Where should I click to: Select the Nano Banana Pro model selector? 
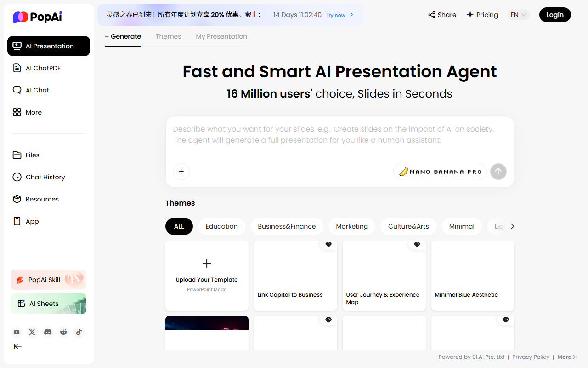point(440,172)
